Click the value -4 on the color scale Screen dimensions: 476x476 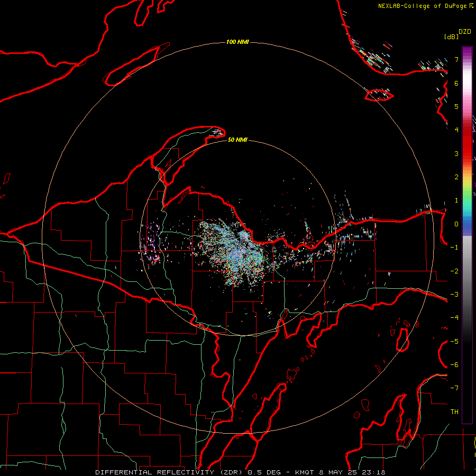[454, 318]
